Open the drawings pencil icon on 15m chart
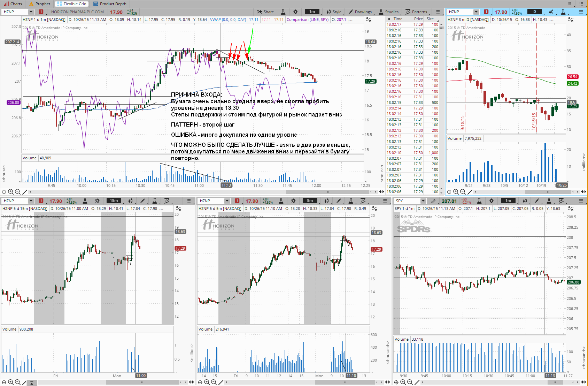 point(142,201)
